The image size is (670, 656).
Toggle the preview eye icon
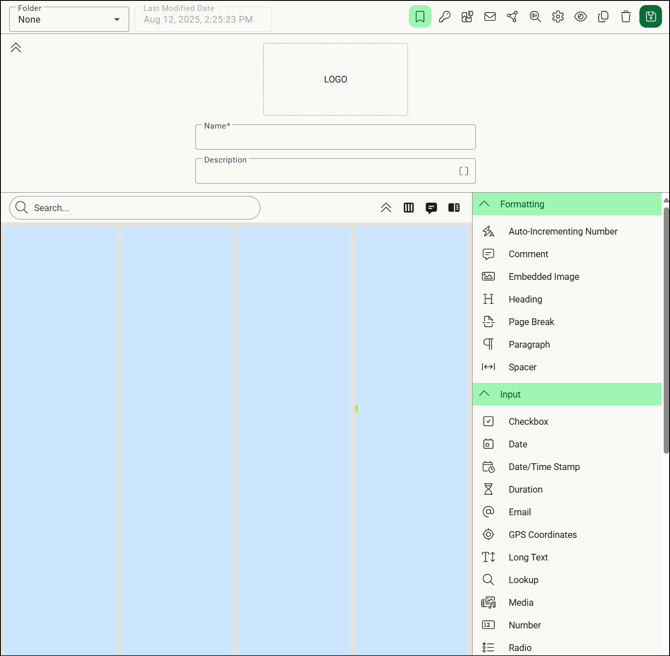(580, 17)
